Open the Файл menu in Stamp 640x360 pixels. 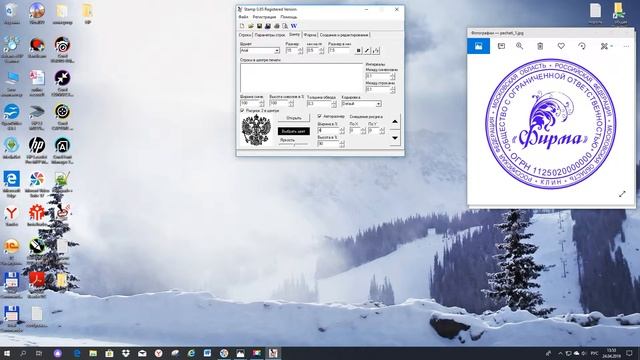click(243, 17)
